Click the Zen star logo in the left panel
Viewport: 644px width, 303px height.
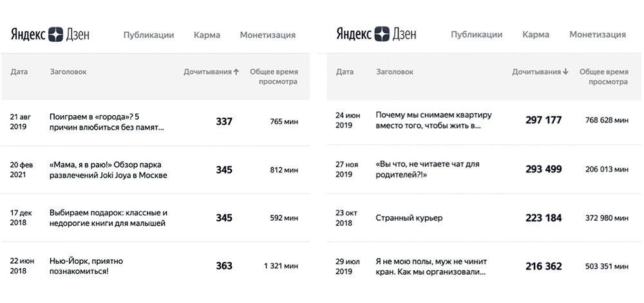[56, 35]
